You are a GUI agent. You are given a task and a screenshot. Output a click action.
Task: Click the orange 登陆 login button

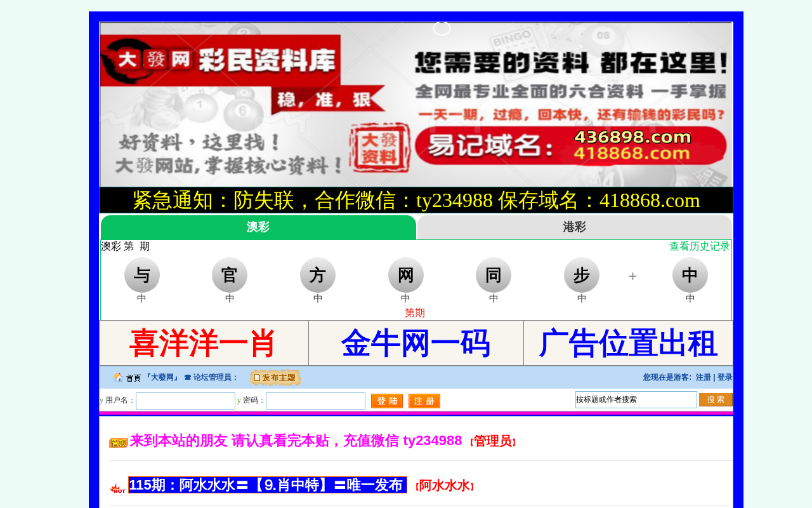pos(387,401)
